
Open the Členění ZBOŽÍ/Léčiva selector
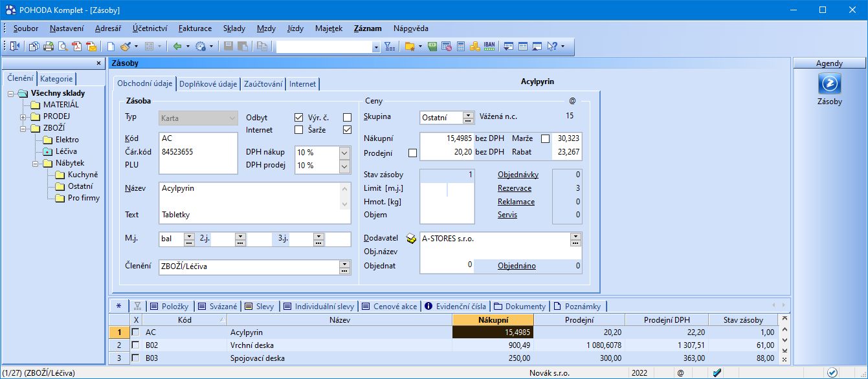point(344,266)
